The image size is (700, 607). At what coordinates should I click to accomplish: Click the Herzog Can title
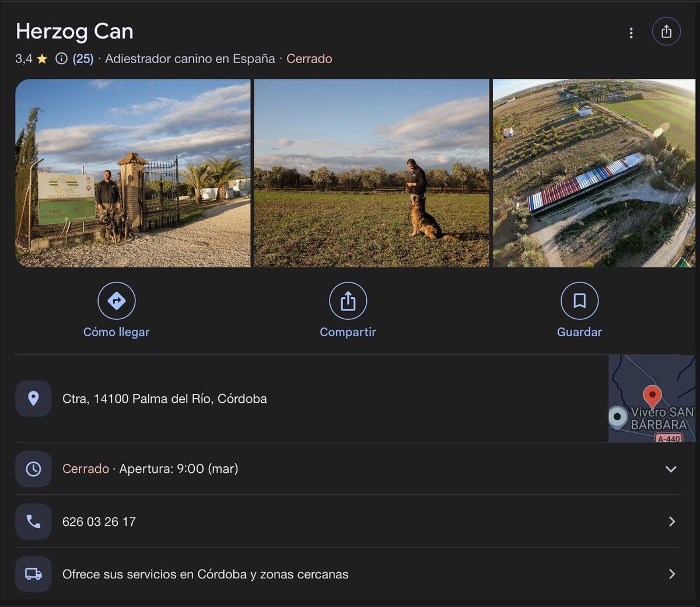coord(75,31)
